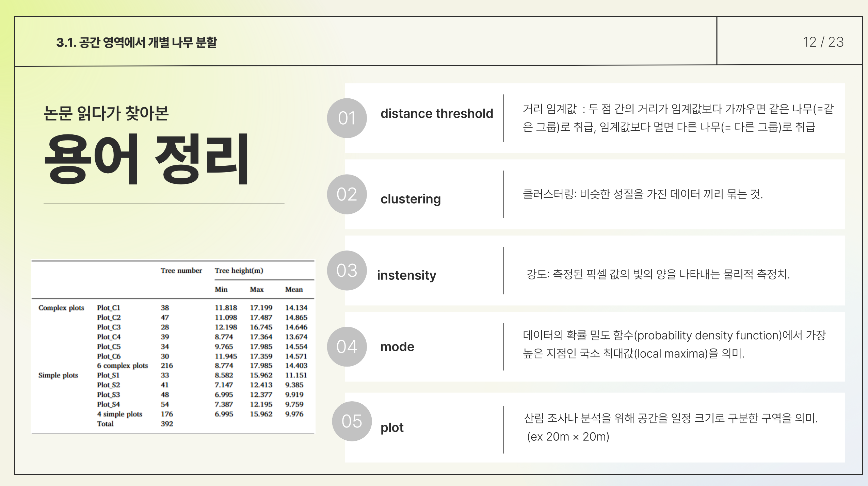Click the subtitle 논문 읽다가 찾아본
868x486 pixels.
[106, 113]
